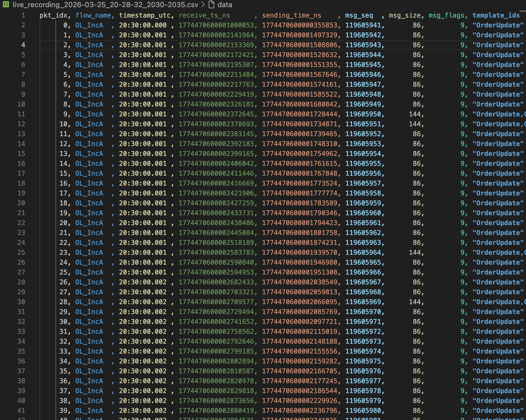Click sending time 1774470600001508806

[300, 45]
